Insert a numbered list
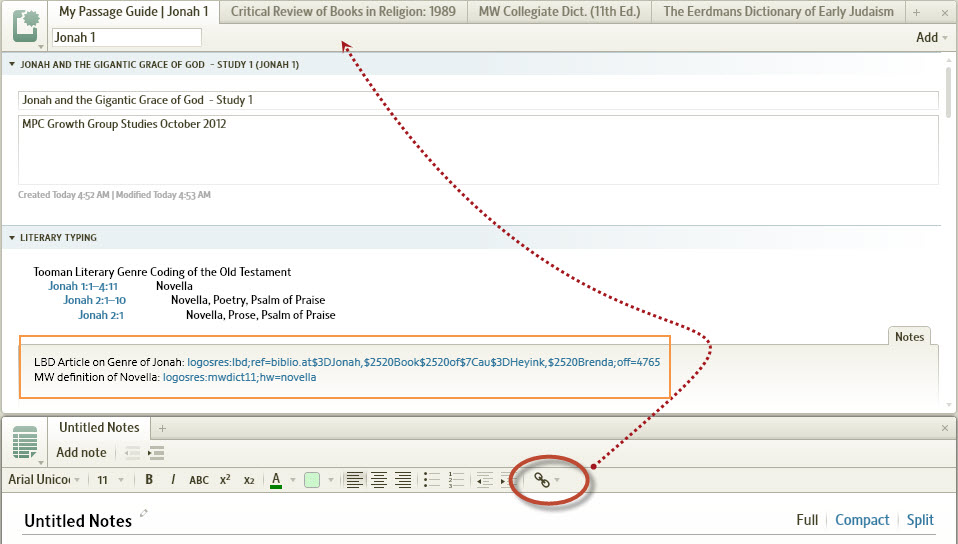This screenshot has width=958, height=544. click(x=456, y=480)
